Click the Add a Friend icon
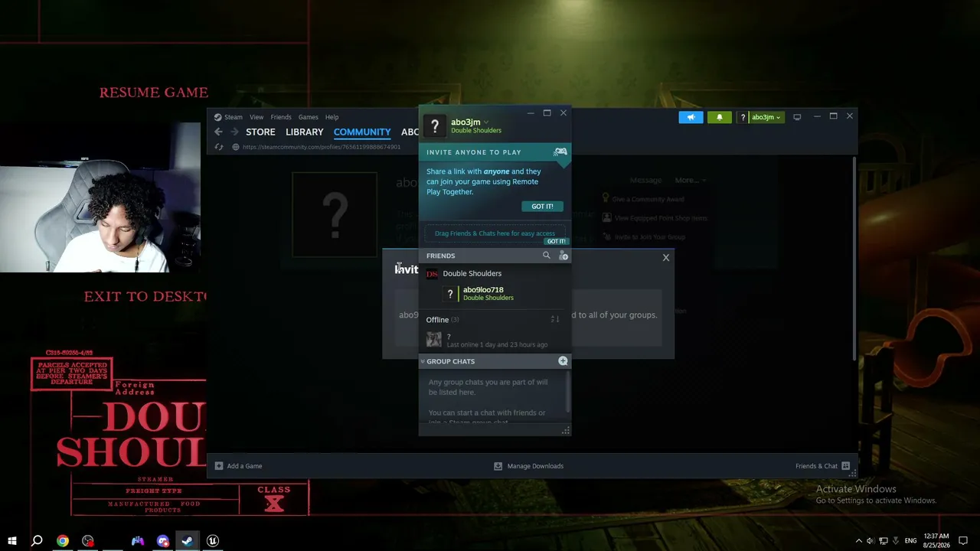980x551 pixels. click(x=563, y=256)
